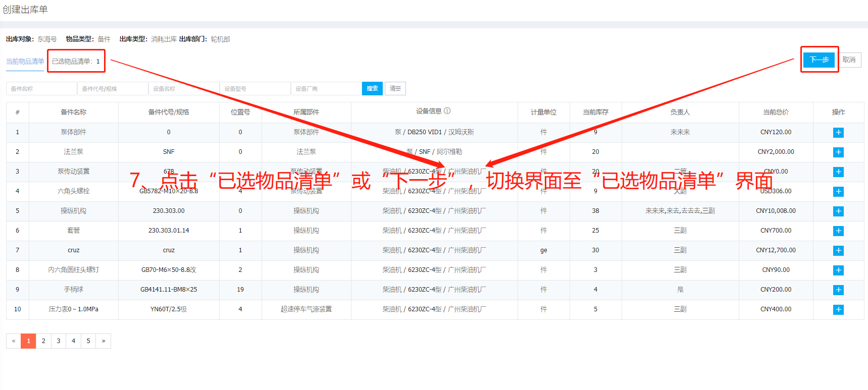Viewport: 868px width, 390px height.
Task: Click the 取消 button
Action: (849, 60)
